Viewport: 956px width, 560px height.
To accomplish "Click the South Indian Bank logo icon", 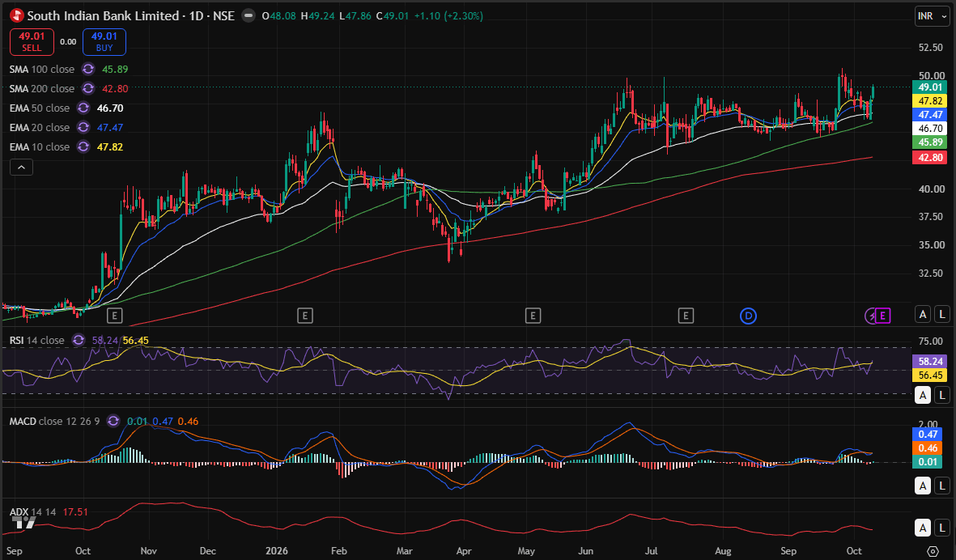I will click(17, 16).
